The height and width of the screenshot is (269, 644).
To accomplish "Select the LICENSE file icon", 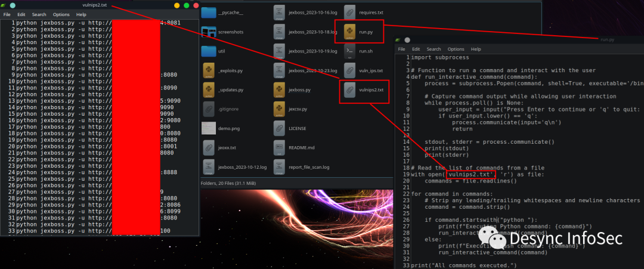I will pyautogui.click(x=280, y=128).
